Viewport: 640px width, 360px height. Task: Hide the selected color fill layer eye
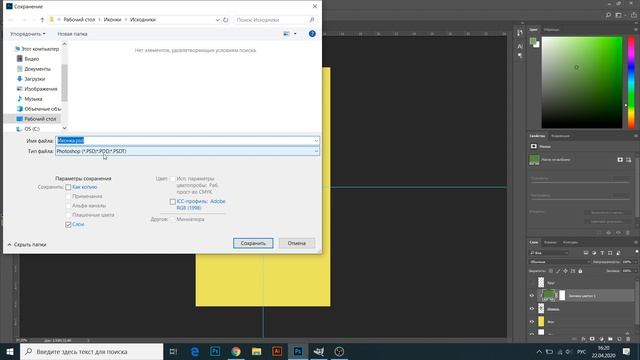click(532, 296)
